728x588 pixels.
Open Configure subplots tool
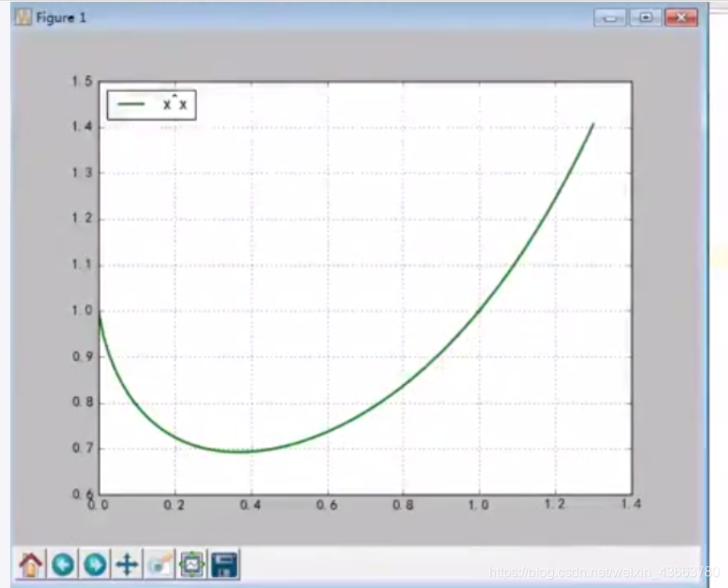tap(192, 564)
